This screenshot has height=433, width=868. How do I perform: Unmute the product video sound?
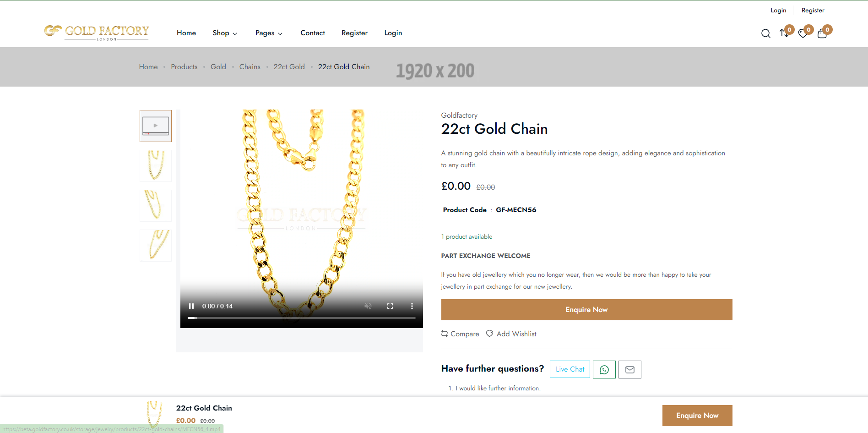[x=368, y=306]
